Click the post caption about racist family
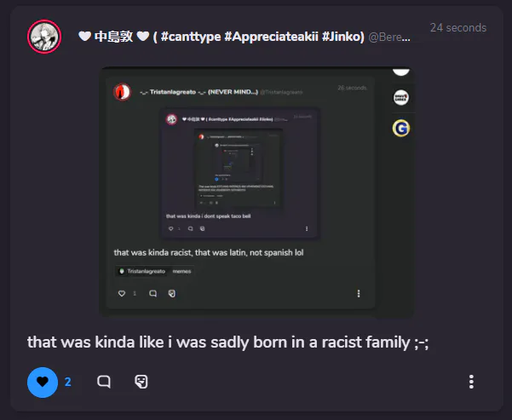 tap(228, 342)
